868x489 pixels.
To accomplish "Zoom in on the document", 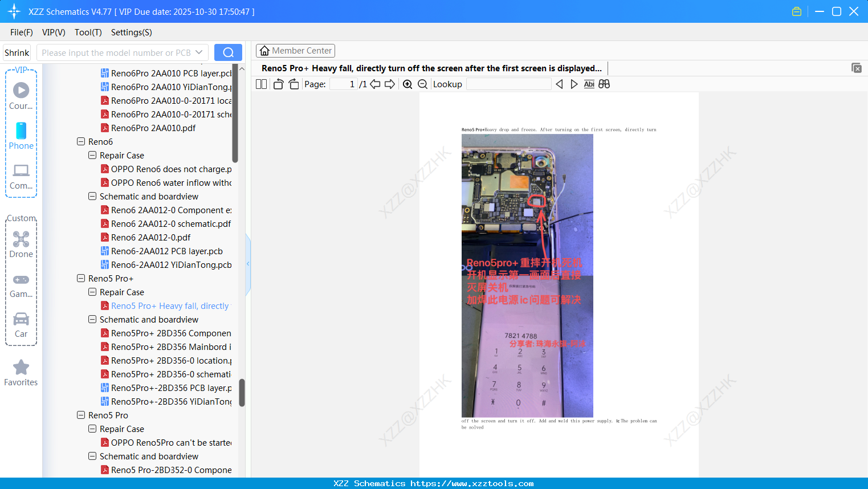I will coord(407,84).
